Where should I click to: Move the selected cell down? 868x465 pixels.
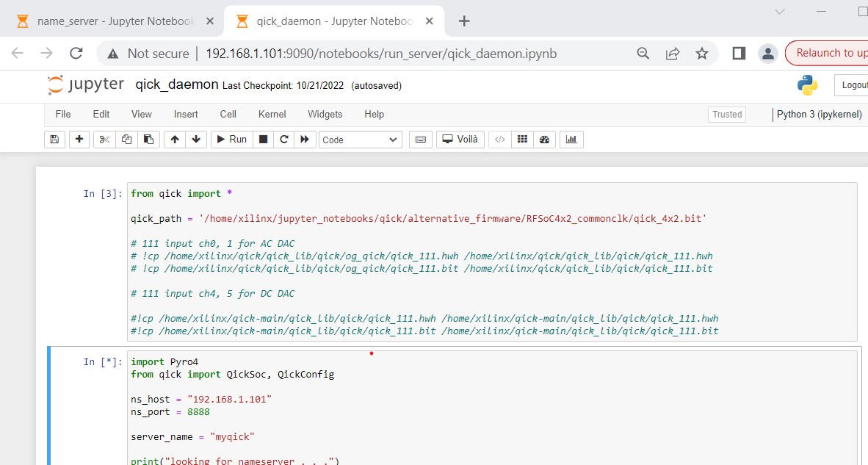click(196, 140)
